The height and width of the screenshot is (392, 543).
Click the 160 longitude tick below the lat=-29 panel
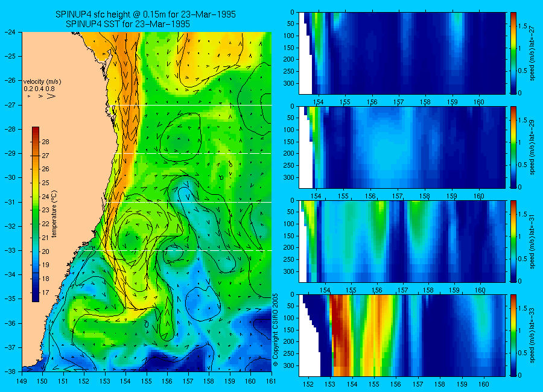pos(479,196)
